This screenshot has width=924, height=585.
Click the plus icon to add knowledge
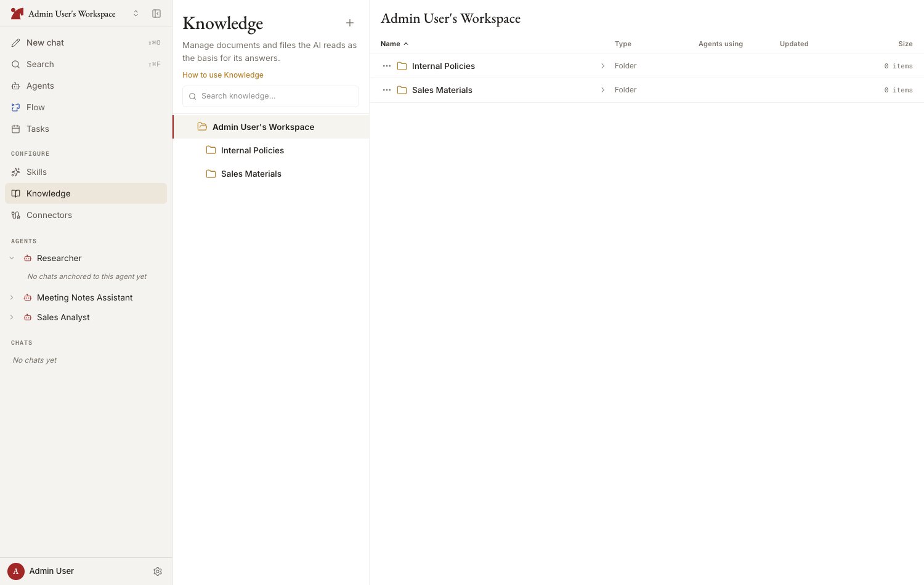tap(350, 23)
